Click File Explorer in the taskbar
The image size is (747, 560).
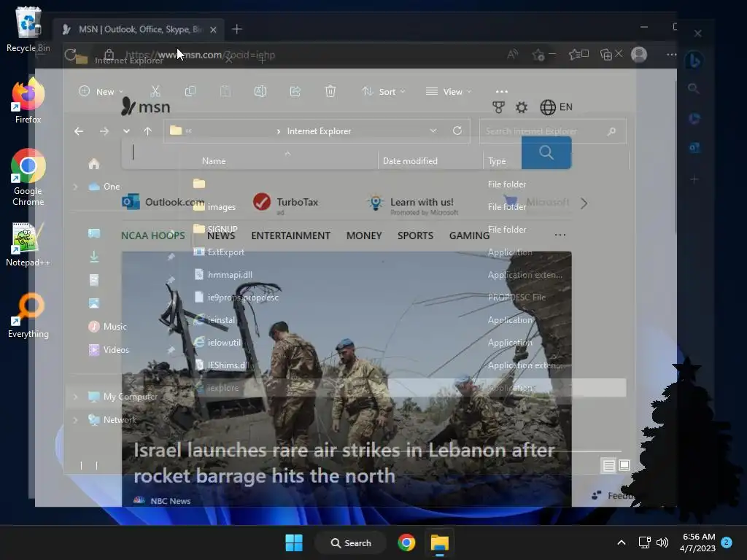click(440, 542)
